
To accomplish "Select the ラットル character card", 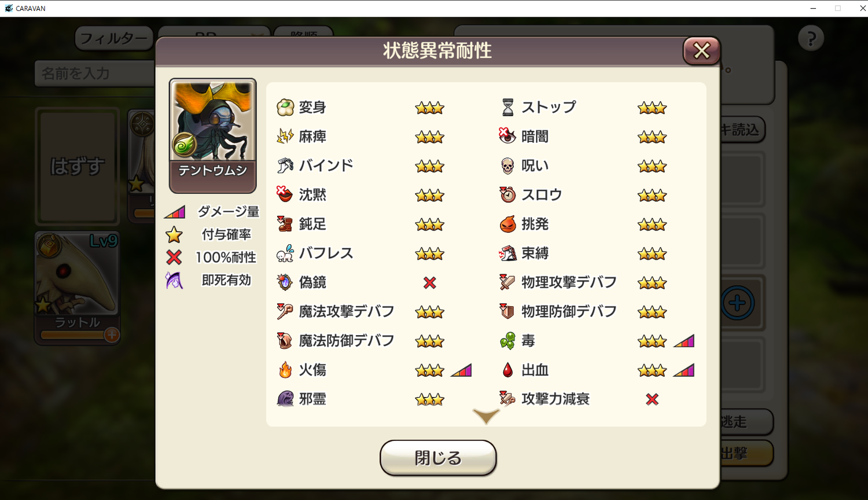I will point(77,288).
